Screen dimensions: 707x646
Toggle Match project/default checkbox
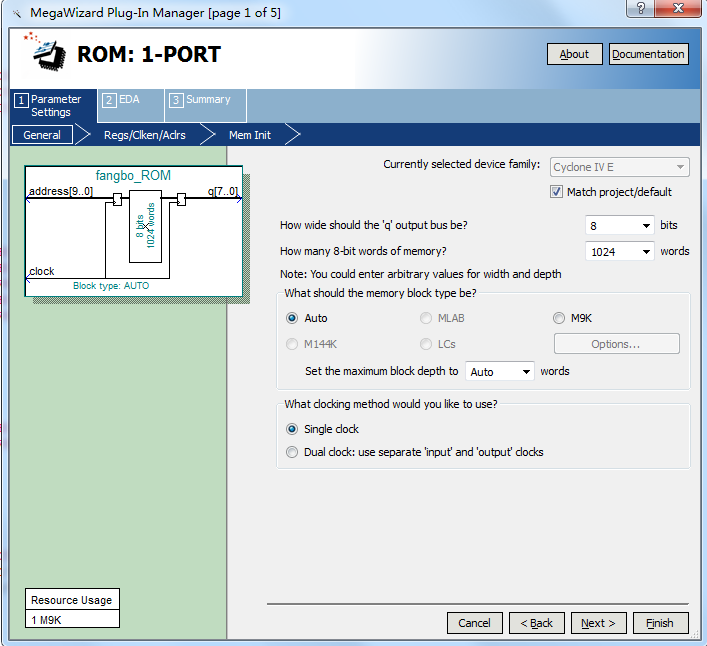pyautogui.click(x=557, y=192)
